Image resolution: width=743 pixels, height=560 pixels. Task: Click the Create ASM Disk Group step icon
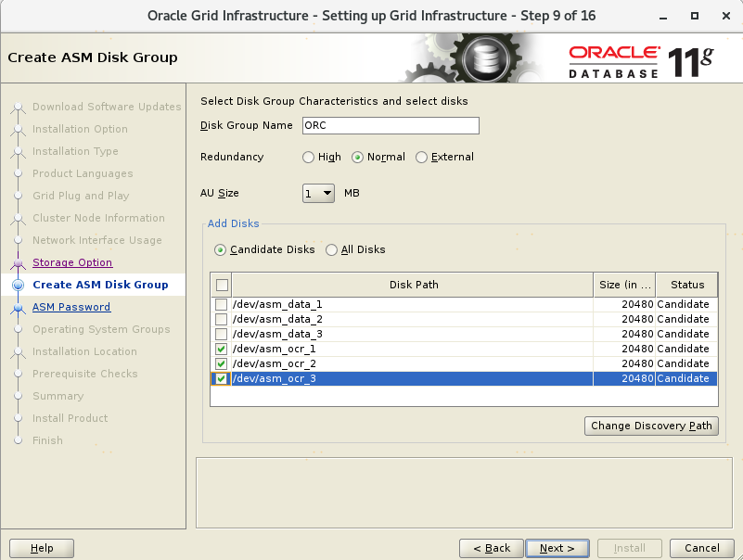(x=18, y=286)
